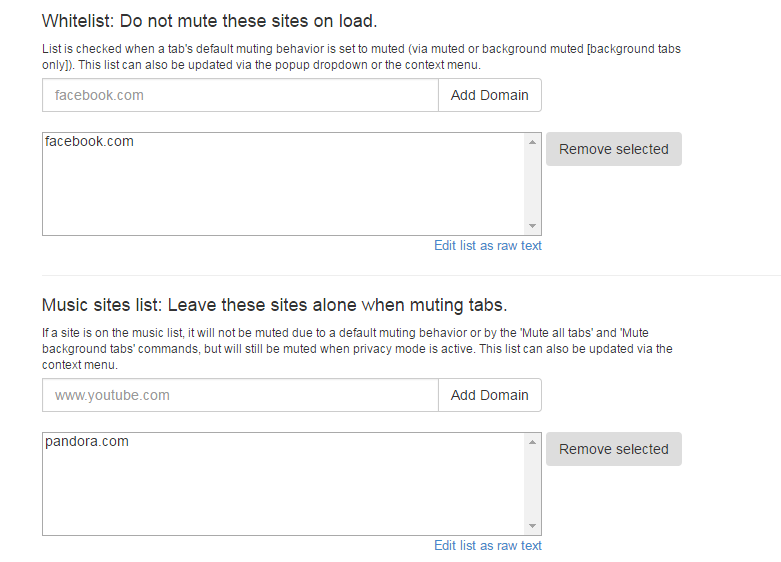Remove selected music sites entry
This screenshot has width=781, height=562.
pos(614,449)
